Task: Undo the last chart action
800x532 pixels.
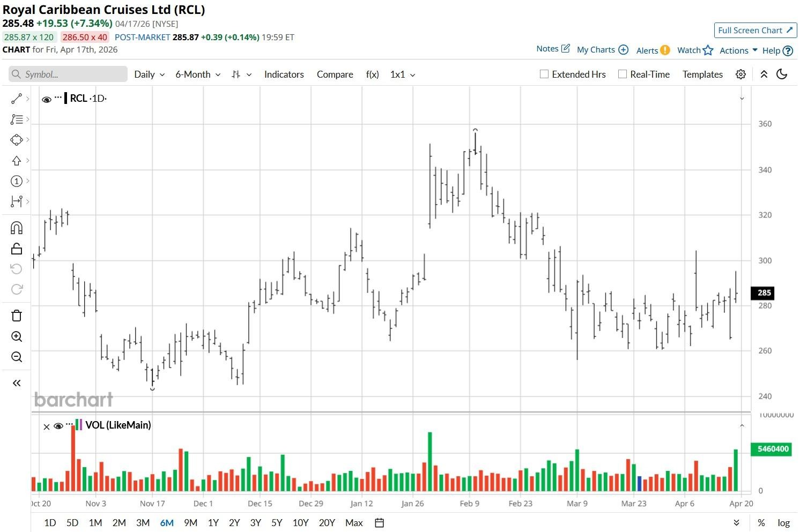Action: pyautogui.click(x=17, y=269)
